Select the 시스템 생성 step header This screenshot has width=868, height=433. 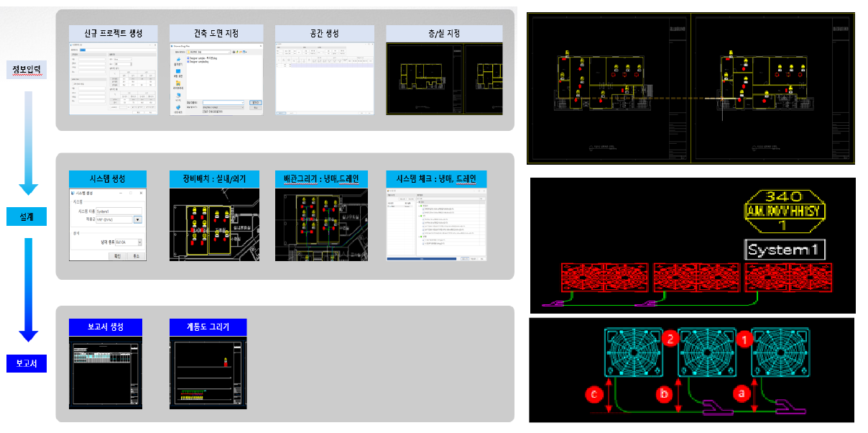tap(108, 178)
